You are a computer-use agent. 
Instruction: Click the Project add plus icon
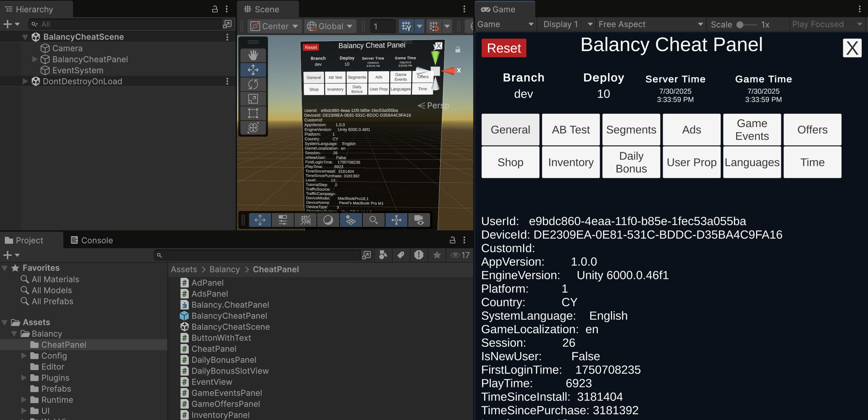tap(7, 255)
